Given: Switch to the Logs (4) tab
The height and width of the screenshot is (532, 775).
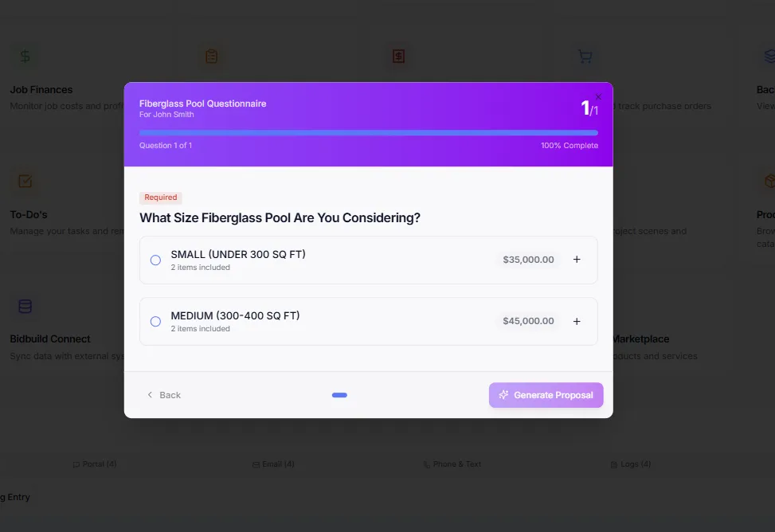Looking at the screenshot, I should point(631,464).
